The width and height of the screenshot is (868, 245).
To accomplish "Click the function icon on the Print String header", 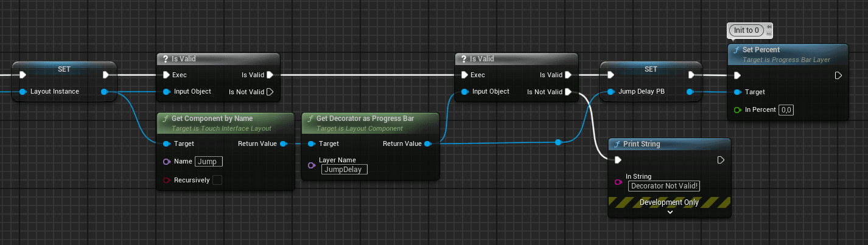I will [618, 144].
